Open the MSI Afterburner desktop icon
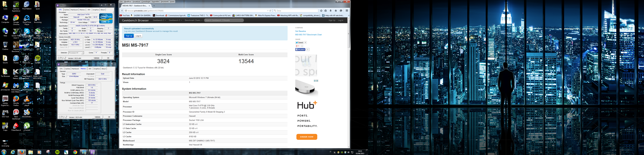The height and width of the screenshot is (155, 644). point(38,33)
